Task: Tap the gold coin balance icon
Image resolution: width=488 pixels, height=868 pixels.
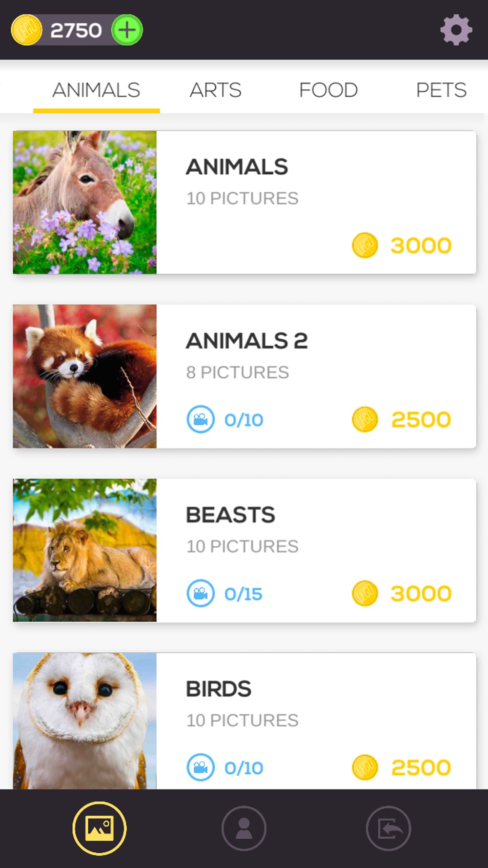Action: [x=26, y=30]
